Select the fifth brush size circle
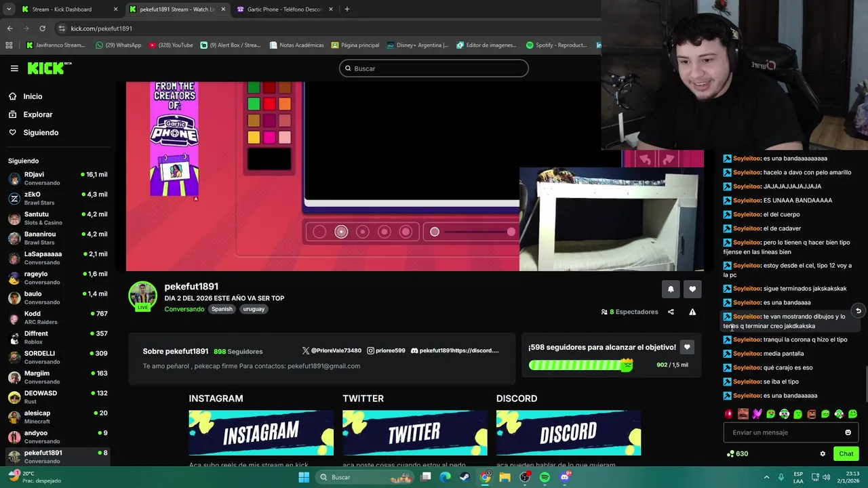 click(406, 232)
